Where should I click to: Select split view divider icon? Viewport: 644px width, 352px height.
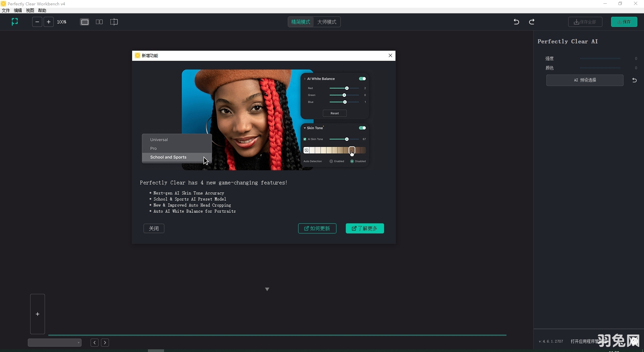pyautogui.click(x=114, y=22)
